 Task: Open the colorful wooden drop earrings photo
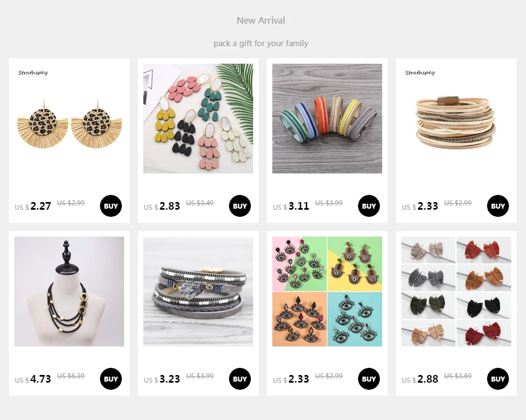tap(198, 119)
